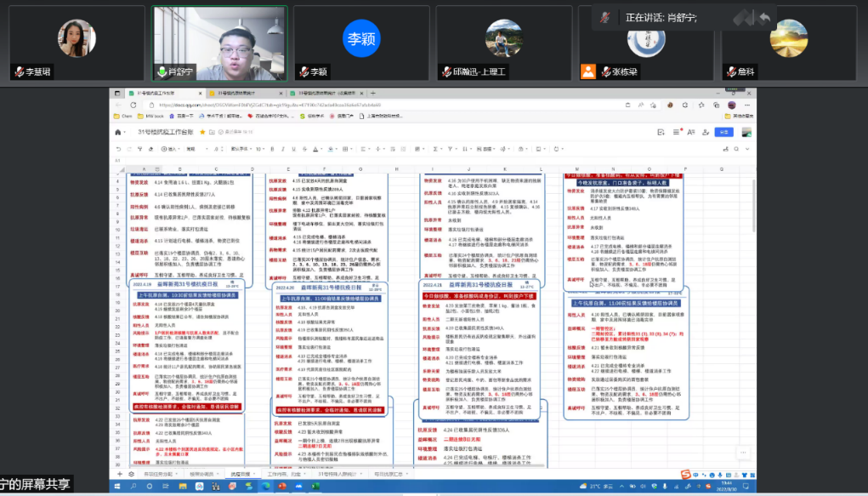Image resolution: width=868 pixels, height=496 pixels.
Task: Click the undo icon in the toolbar
Action: tap(118, 149)
